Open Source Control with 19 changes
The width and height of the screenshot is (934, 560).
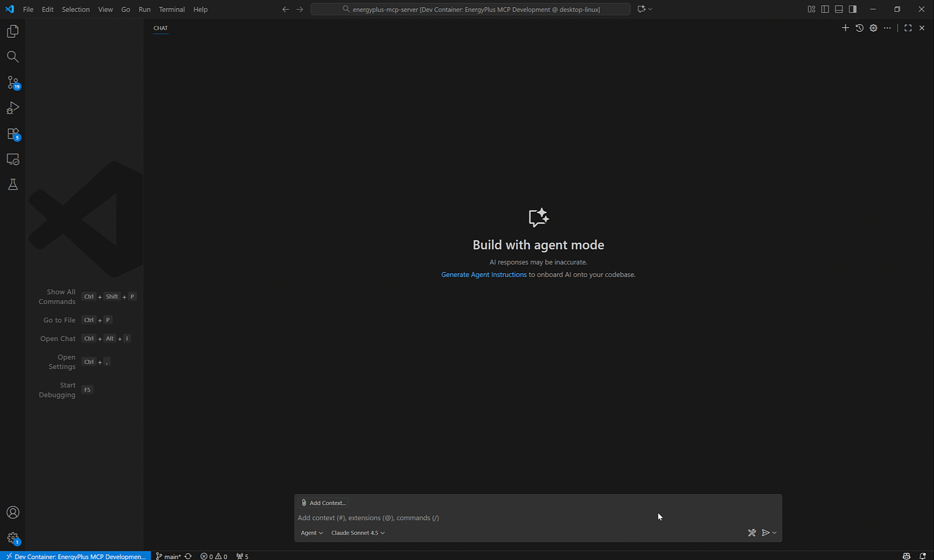(13, 82)
